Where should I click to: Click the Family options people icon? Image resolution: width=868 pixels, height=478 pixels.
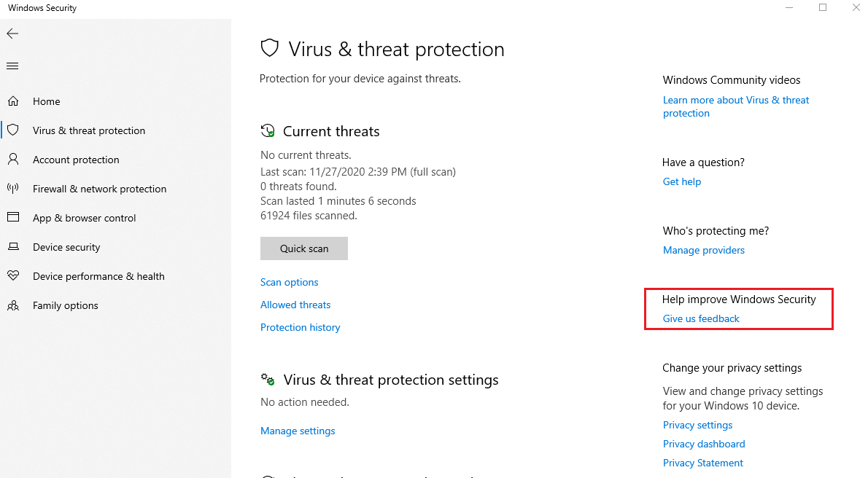(12, 305)
